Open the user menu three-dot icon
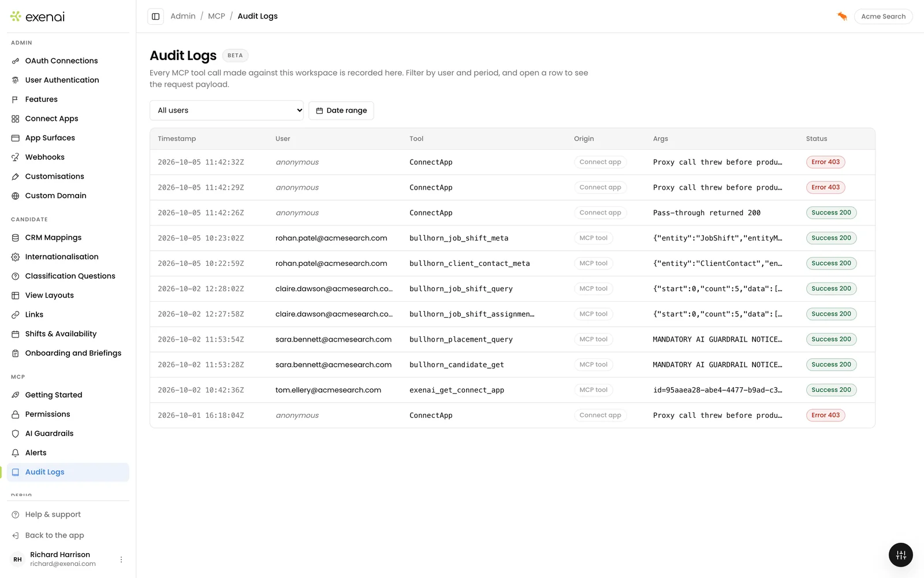This screenshot has height=578, width=924. 121,560
